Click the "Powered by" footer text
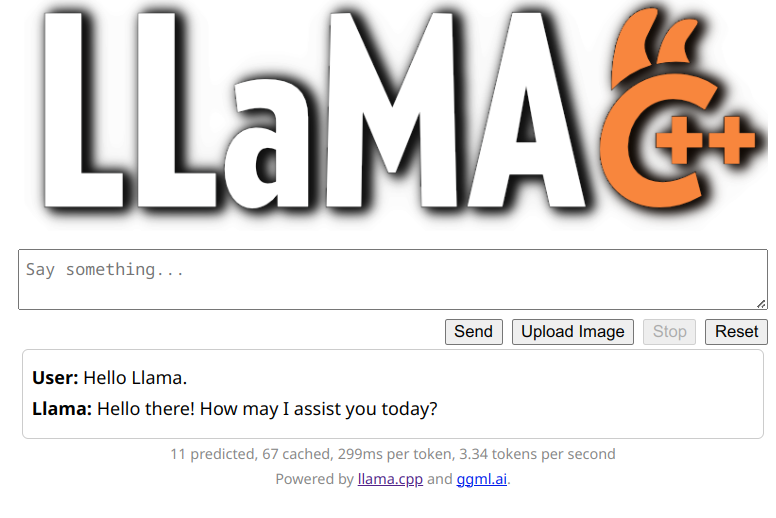Viewport: 776px width, 518px height. [x=314, y=479]
